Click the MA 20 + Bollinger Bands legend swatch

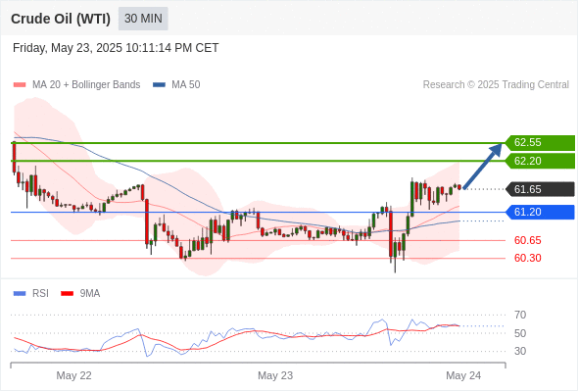(x=20, y=85)
